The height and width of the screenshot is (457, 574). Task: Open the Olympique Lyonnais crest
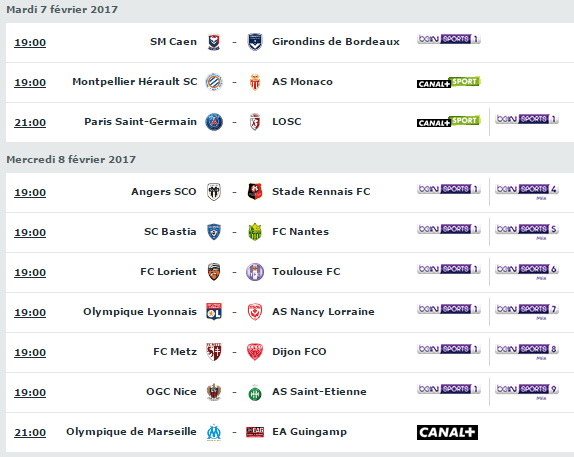coord(214,312)
